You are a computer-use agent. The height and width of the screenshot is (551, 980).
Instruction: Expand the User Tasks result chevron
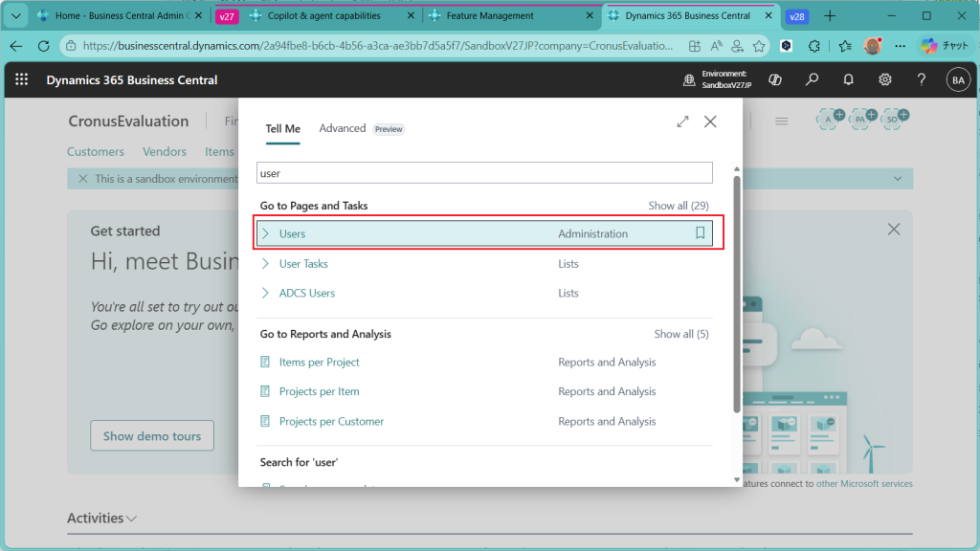pos(266,263)
